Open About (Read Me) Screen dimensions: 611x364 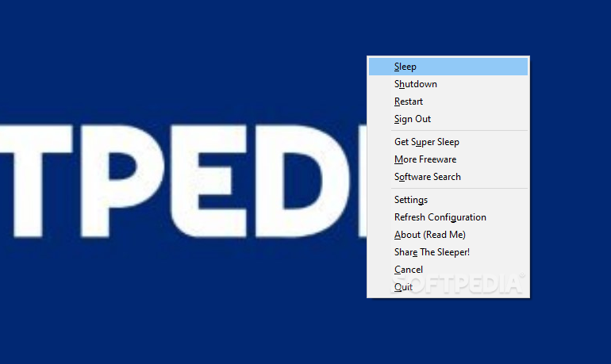[448, 236]
